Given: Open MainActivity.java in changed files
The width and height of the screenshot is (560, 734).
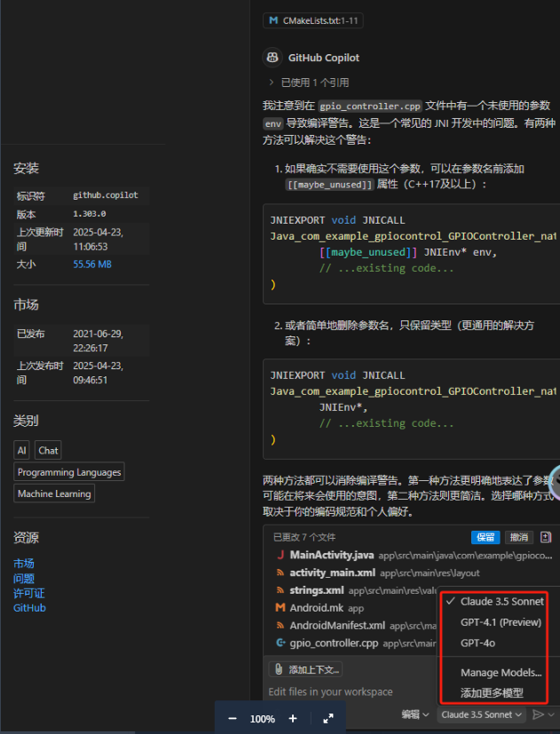Looking at the screenshot, I should pos(332,556).
